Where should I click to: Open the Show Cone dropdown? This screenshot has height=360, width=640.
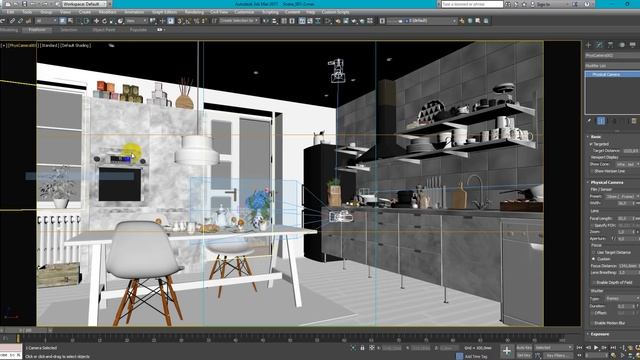tap(627, 164)
